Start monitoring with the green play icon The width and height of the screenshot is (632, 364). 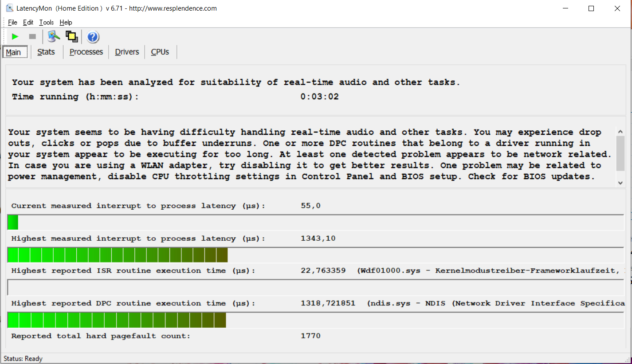pyautogui.click(x=16, y=37)
